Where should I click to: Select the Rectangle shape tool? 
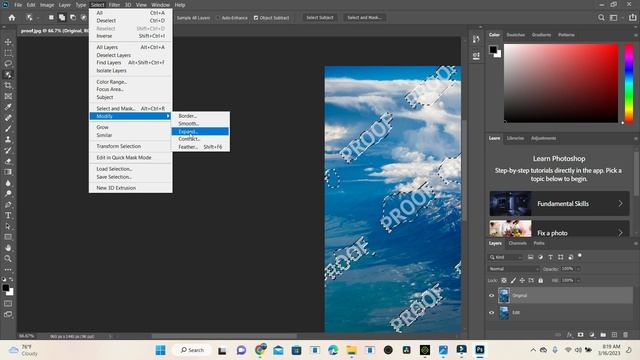click(x=8, y=237)
